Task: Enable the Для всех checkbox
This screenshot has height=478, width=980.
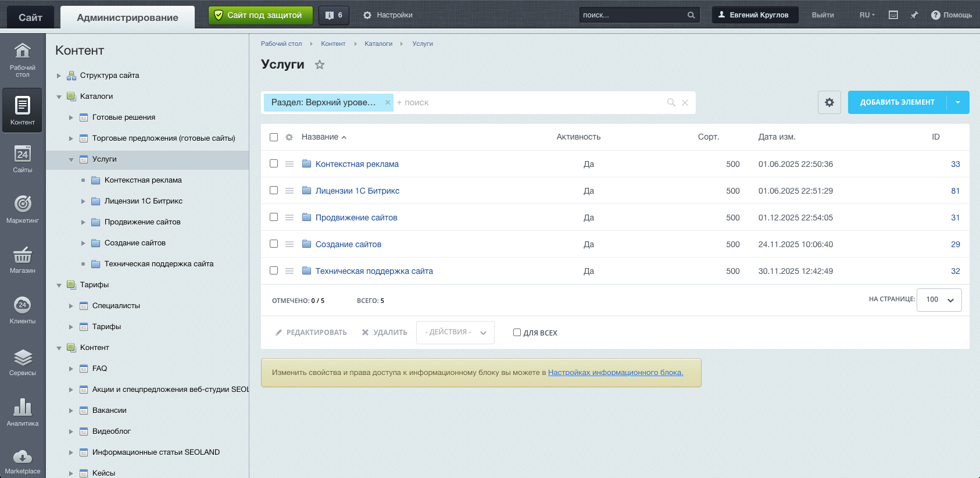Action: tap(517, 333)
